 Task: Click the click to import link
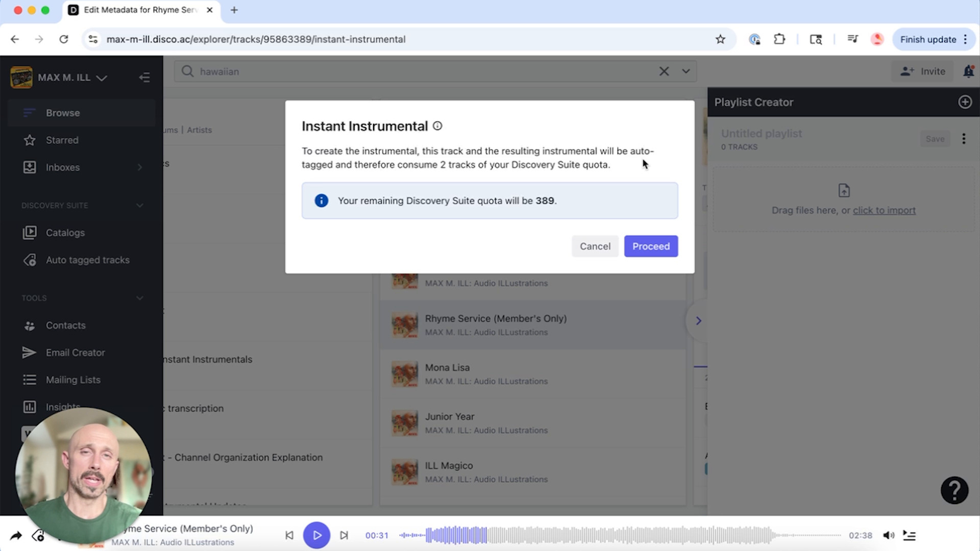pyautogui.click(x=884, y=210)
